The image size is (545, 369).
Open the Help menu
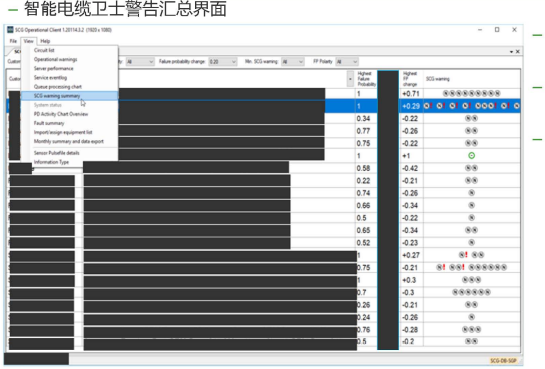coord(45,41)
